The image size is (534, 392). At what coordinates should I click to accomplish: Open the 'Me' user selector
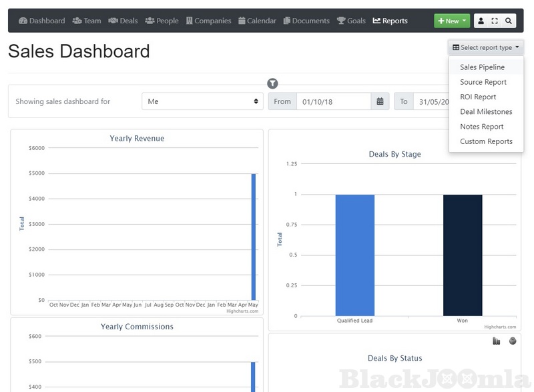click(x=203, y=101)
